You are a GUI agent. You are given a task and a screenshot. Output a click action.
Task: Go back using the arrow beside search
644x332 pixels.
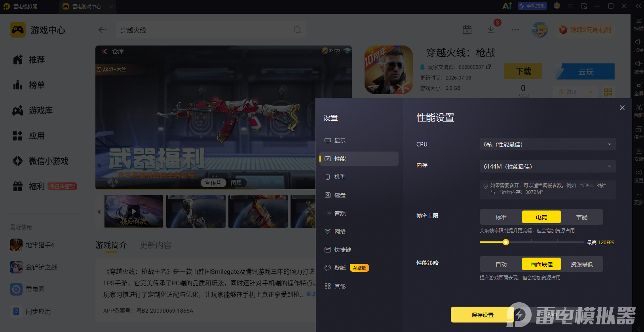[x=103, y=30]
